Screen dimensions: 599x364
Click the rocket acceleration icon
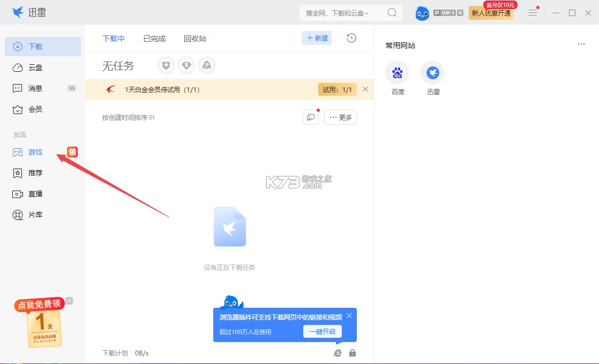(x=207, y=66)
